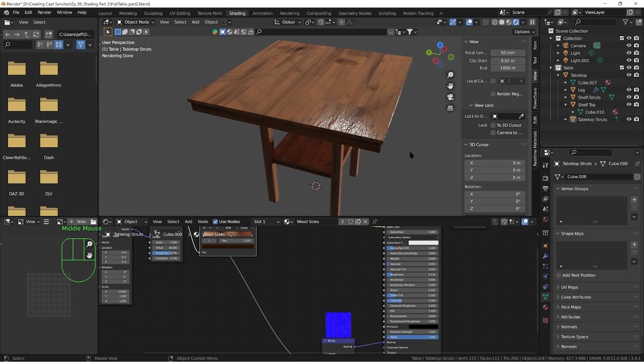Open the Object properties orange square tab
The height and width of the screenshot is (362, 644).
point(545,246)
